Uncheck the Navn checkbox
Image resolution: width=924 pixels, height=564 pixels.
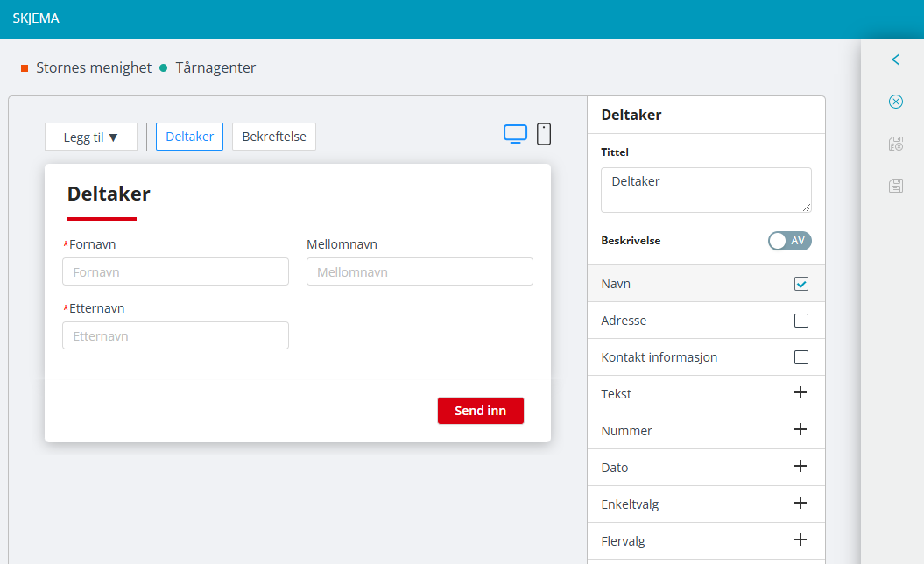(x=801, y=284)
